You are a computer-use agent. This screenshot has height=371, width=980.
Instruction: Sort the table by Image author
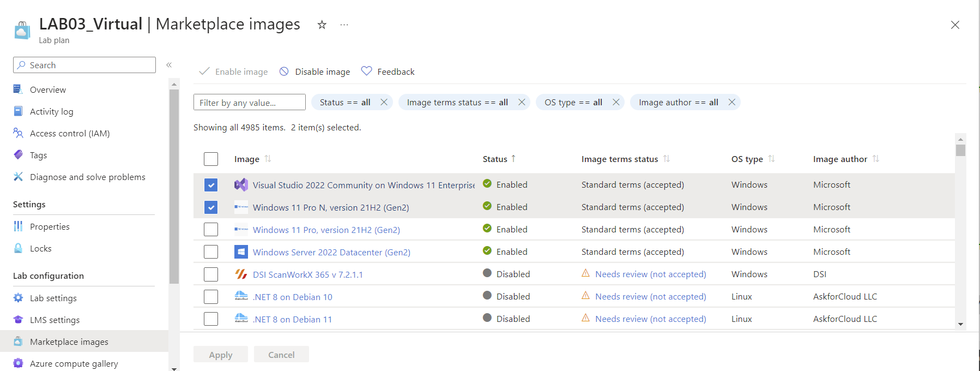[846, 159]
